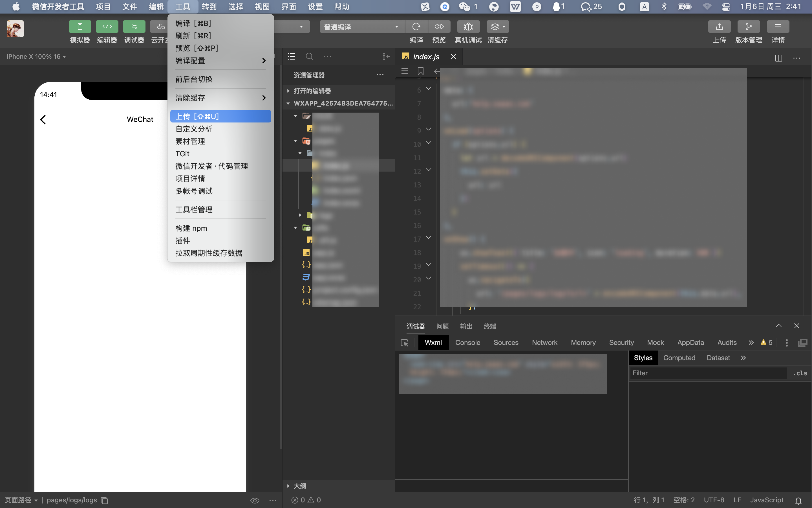
Task: Toggle the debugger (调试器) panel button
Action: tap(134, 27)
